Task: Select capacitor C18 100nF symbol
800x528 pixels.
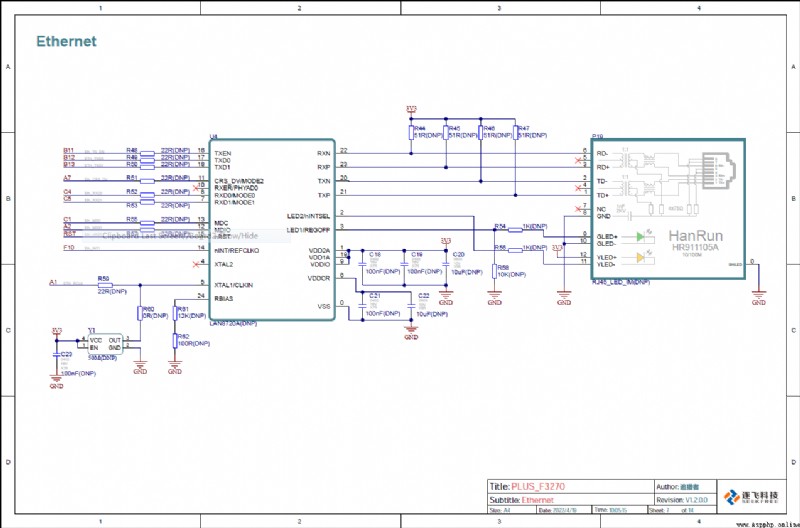Action: [x=363, y=264]
